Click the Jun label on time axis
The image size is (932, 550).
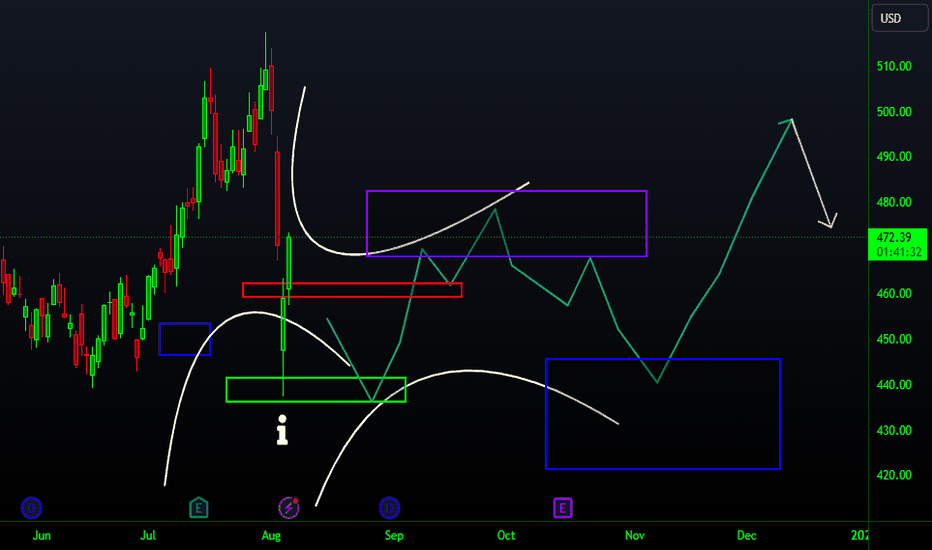click(x=42, y=535)
